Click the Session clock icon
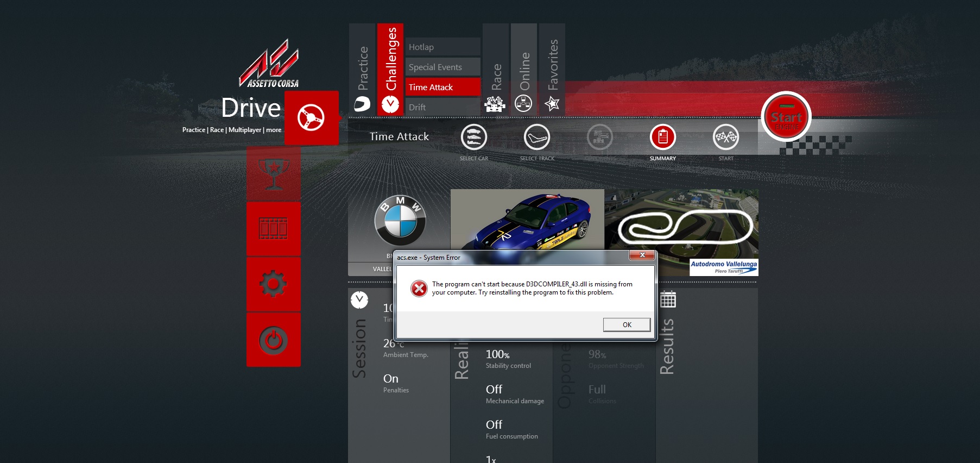 click(x=359, y=299)
